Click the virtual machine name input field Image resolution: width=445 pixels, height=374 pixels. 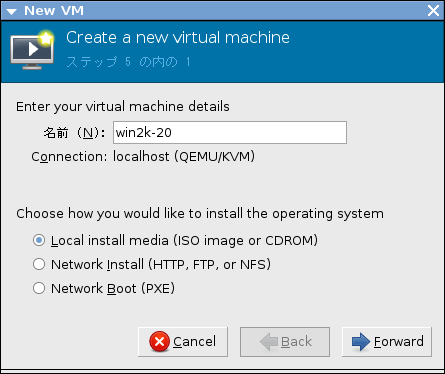tap(230, 133)
